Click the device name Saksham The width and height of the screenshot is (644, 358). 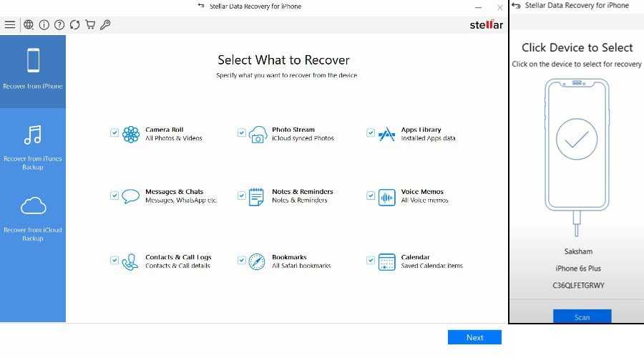(x=578, y=251)
